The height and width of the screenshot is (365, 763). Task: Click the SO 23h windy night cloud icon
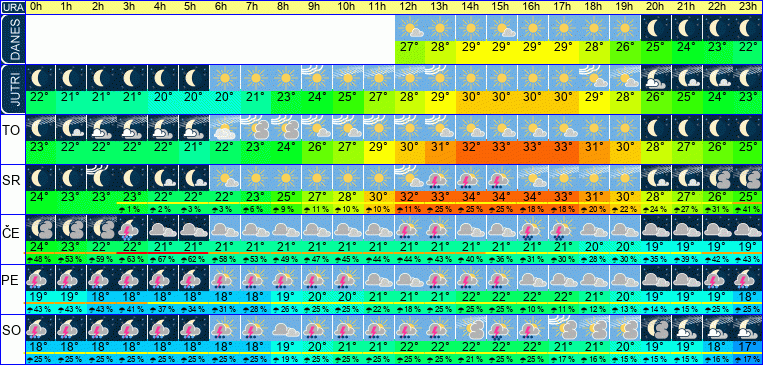click(x=748, y=328)
